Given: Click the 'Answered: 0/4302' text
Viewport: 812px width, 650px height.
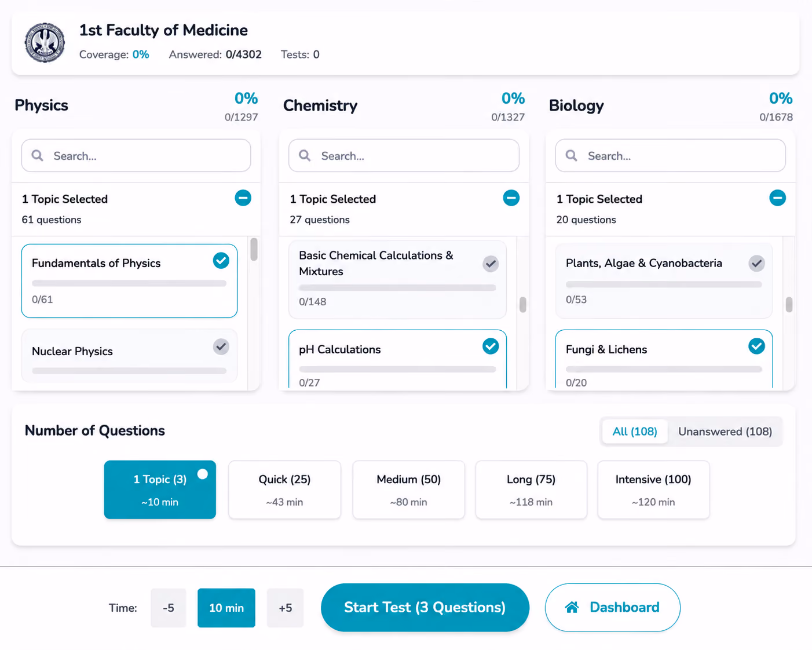Looking at the screenshot, I should point(215,54).
